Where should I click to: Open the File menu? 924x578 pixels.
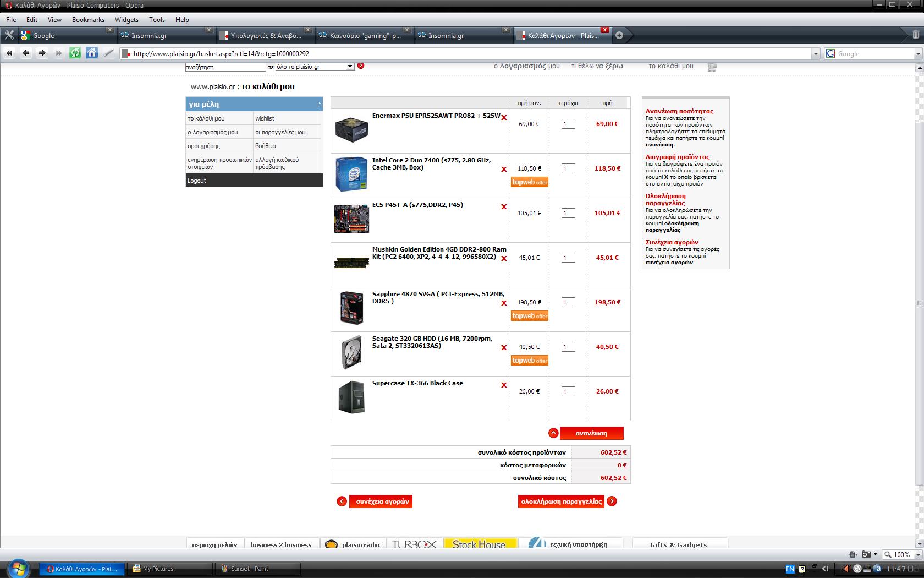click(x=11, y=19)
